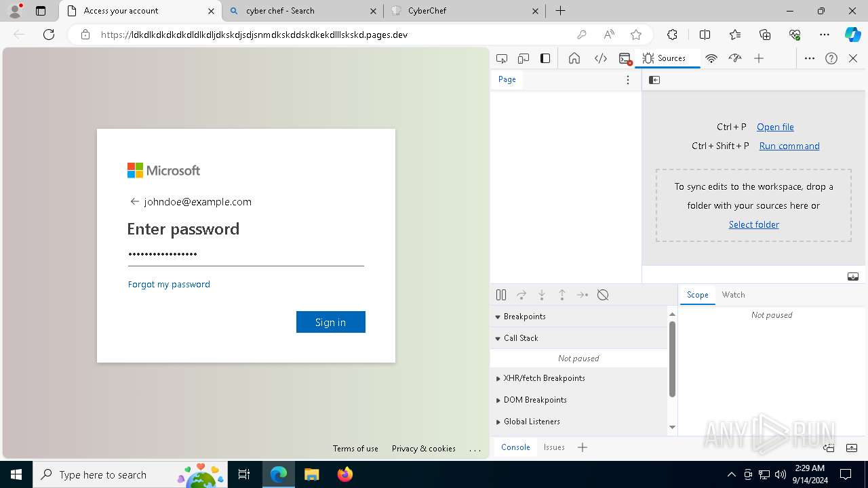Open File Explorer from the taskbar
This screenshot has width=868, height=488.
point(311,474)
